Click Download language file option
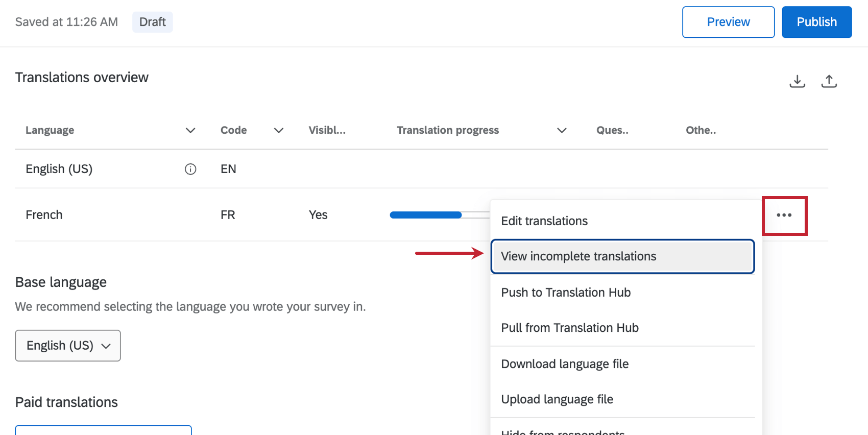Screen dimensions: 868x435 click(x=565, y=364)
